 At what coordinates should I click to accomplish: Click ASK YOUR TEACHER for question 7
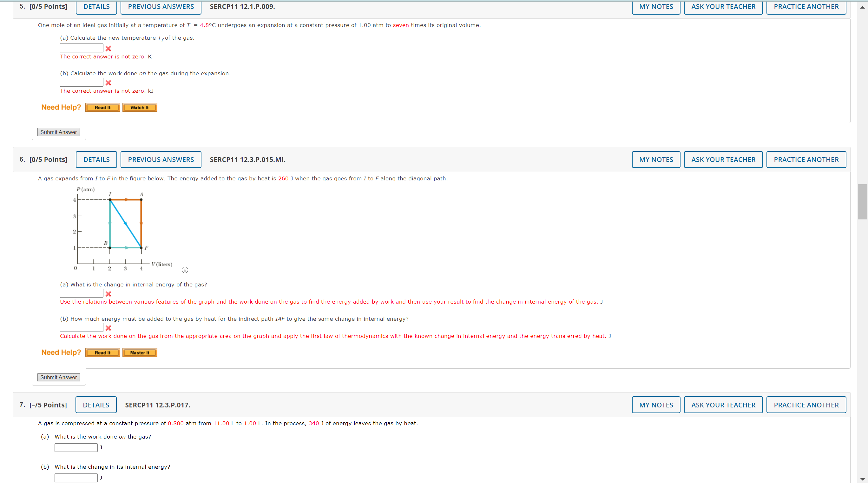click(x=723, y=405)
